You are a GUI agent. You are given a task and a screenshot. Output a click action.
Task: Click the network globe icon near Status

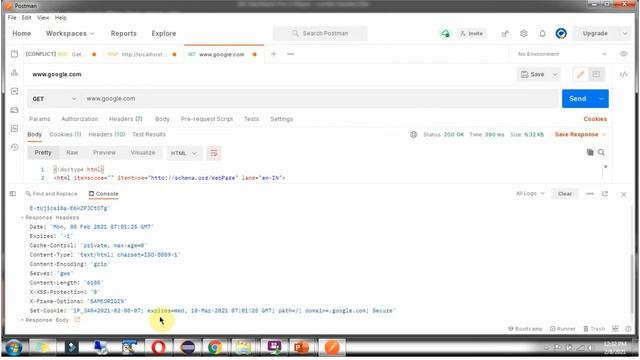click(413, 134)
